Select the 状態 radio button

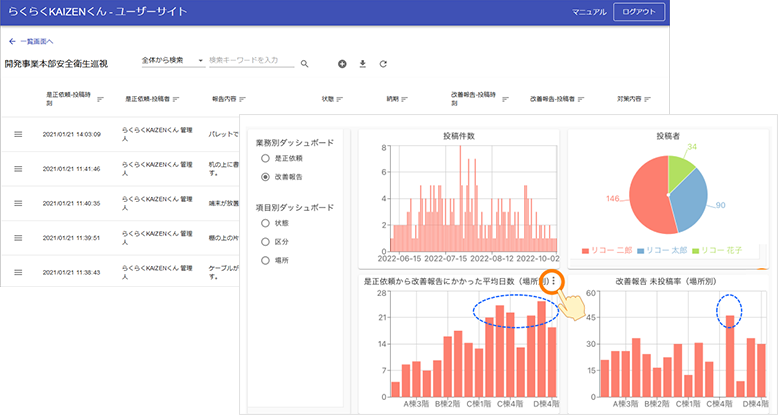(x=265, y=224)
